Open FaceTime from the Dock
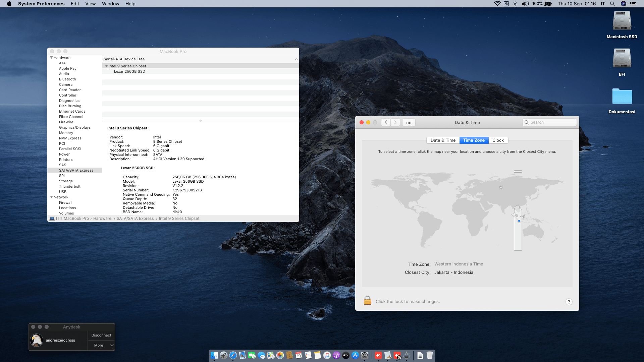 pos(252,355)
